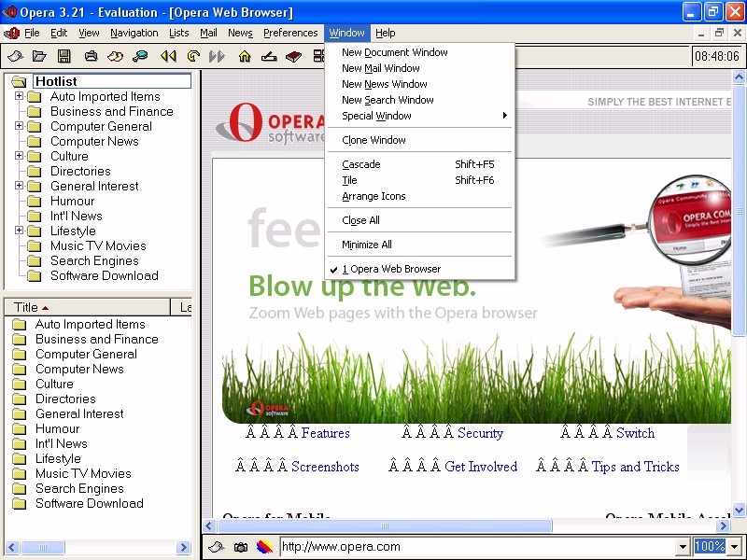Click the Humour folder icon in the Title list

click(19, 429)
